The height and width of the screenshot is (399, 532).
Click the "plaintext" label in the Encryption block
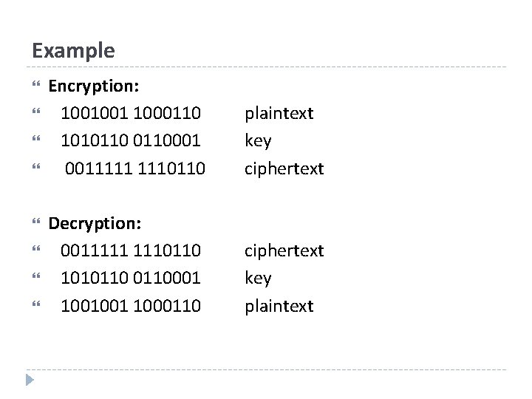coord(279,114)
